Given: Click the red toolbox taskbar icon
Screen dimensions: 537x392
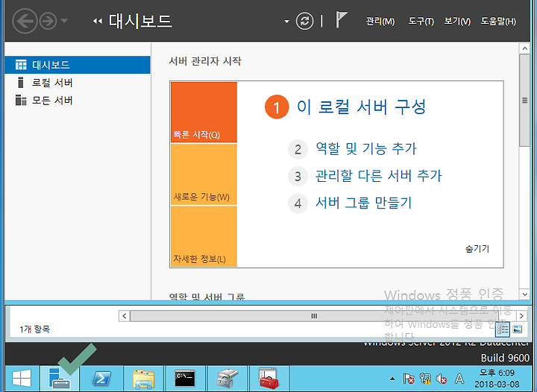Looking at the screenshot, I should [x=269, y=379].
